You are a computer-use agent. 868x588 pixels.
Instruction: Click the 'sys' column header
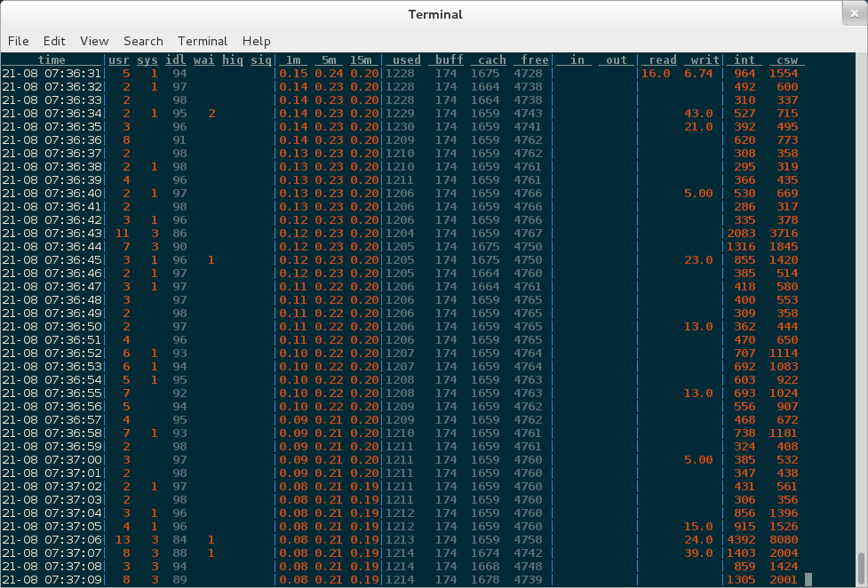(147, 60)
